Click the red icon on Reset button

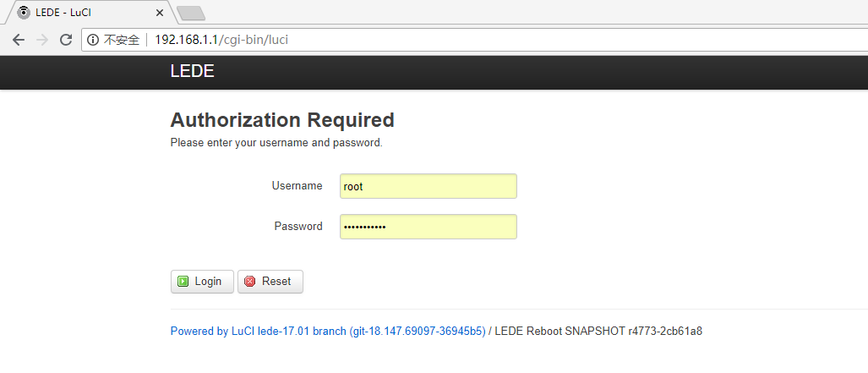249,282
